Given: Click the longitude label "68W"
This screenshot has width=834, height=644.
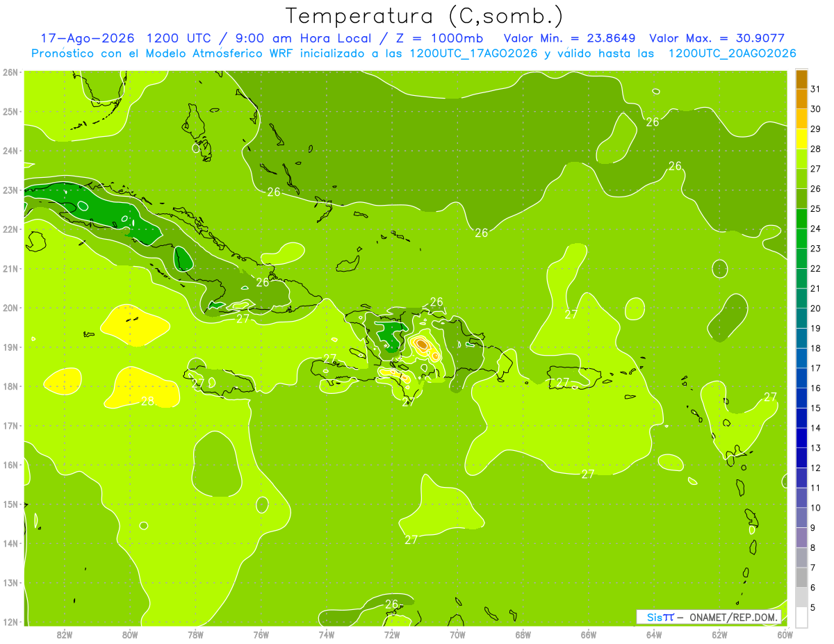Looking at the screenshot, I should click(523, 634).
